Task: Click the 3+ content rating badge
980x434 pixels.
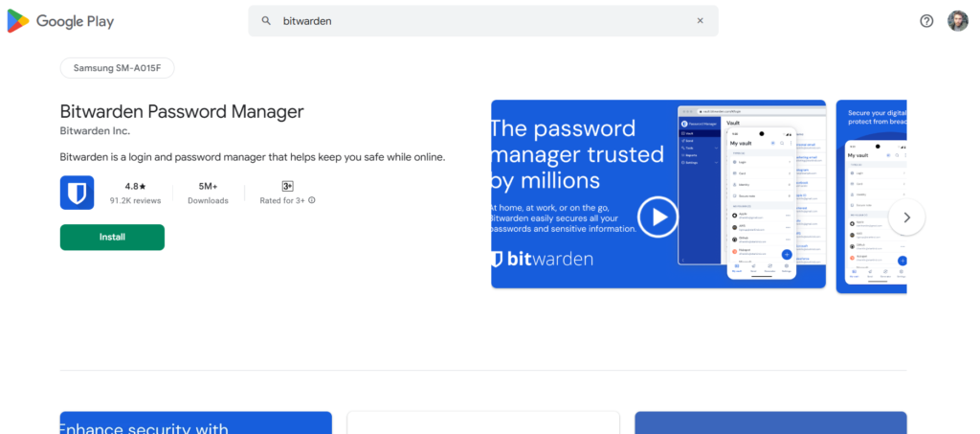Action: click(x=287, y=187)
